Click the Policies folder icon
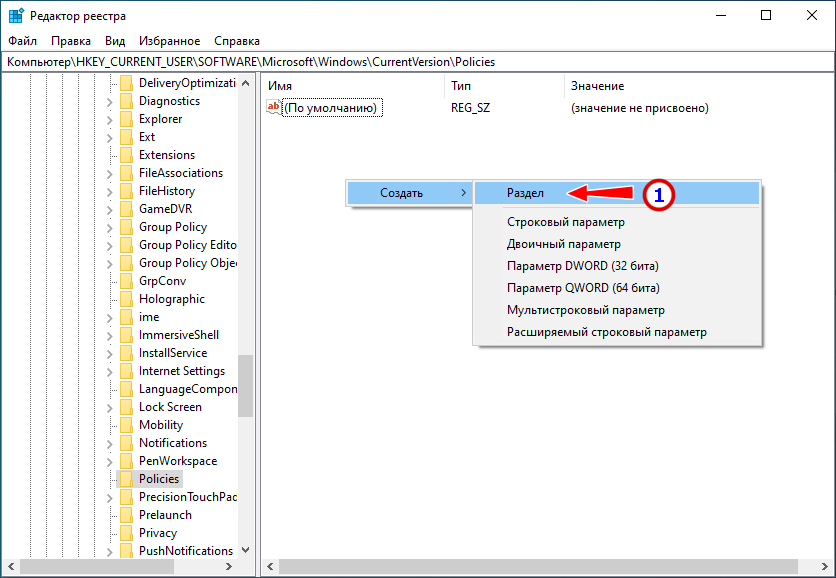This screenshot has height=578, width=836. click(x=126, y=480)
